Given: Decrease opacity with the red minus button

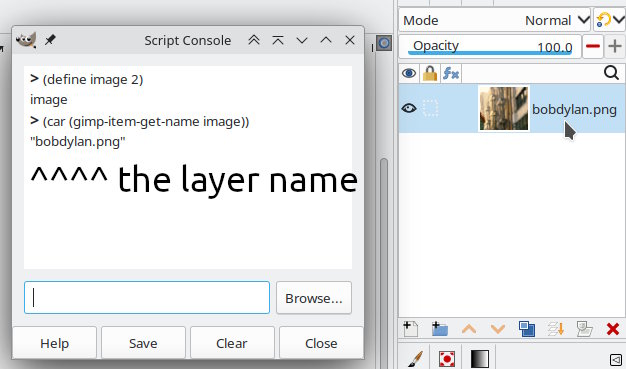Looking at the screenshot, I should click(x=593, y=47).
